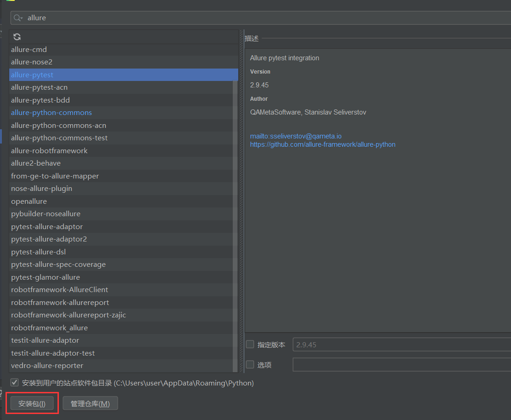This screenshot has width=511, height=420.
Task: Select allure-pytest-acn package
Action: [x=121, y=87]
